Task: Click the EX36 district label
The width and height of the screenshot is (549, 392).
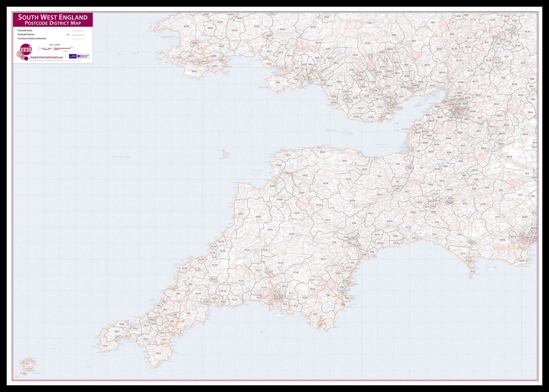Action: (x=325, y=183)
